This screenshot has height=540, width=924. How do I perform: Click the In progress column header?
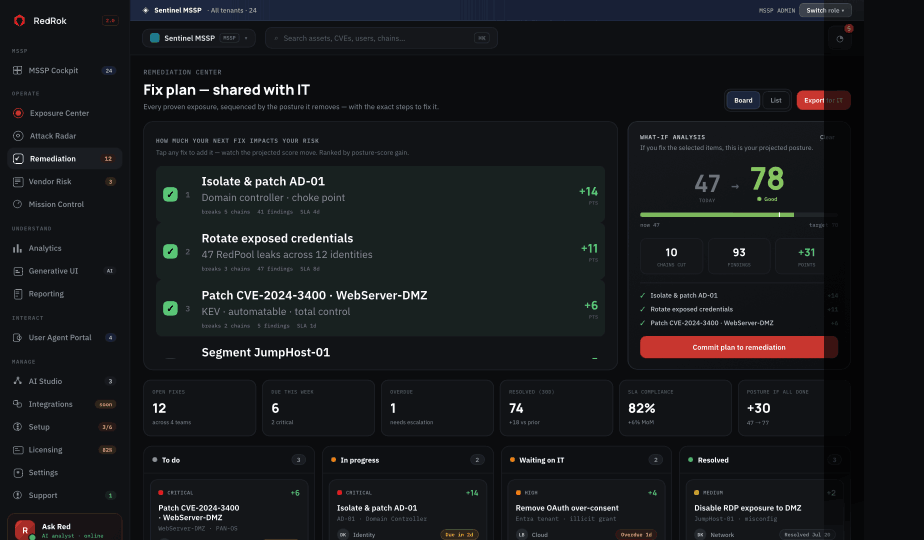coord(407,460)
